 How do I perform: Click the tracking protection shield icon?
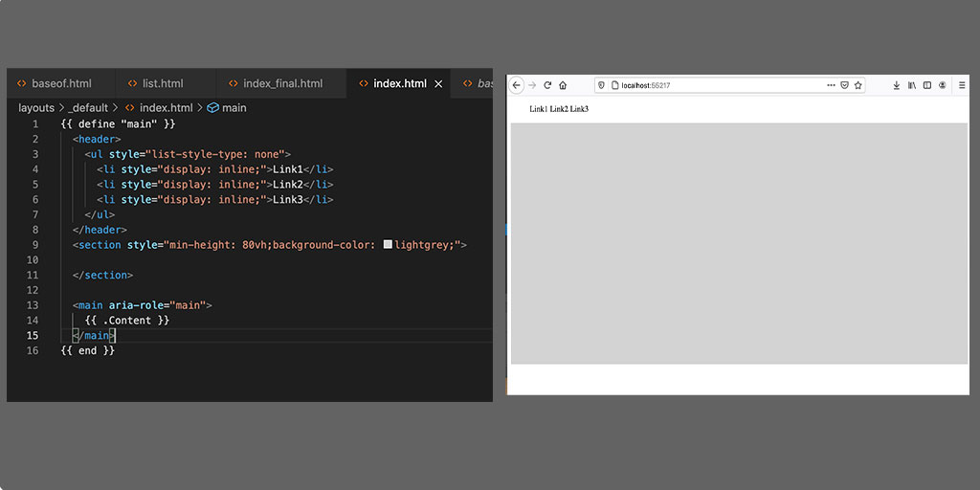click(602, 85)
